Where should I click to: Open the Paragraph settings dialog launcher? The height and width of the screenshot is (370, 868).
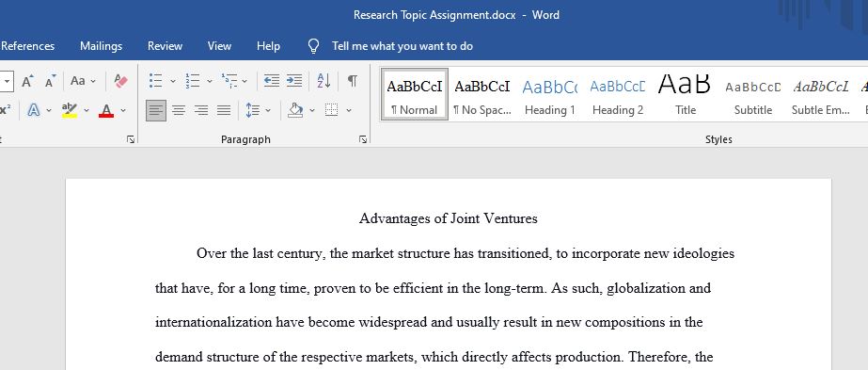tap(363, 139)
